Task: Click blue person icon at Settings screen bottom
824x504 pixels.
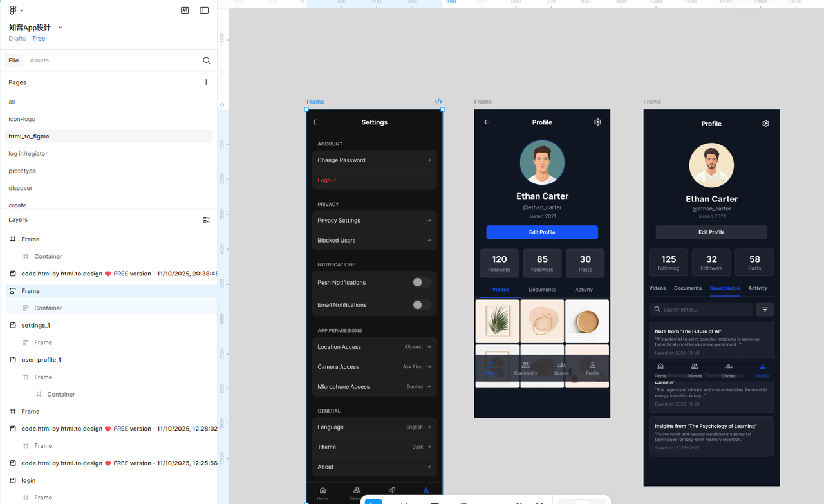Action: tap(426, 490)
